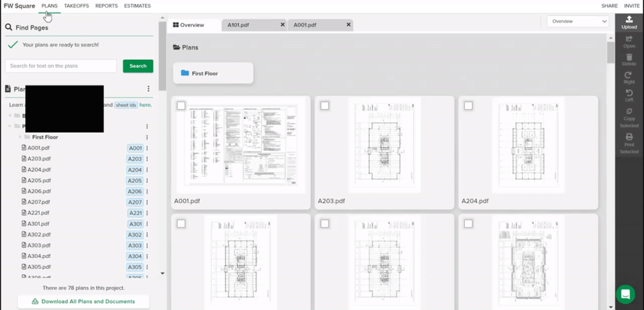Click the search text input field

point(61,66)
